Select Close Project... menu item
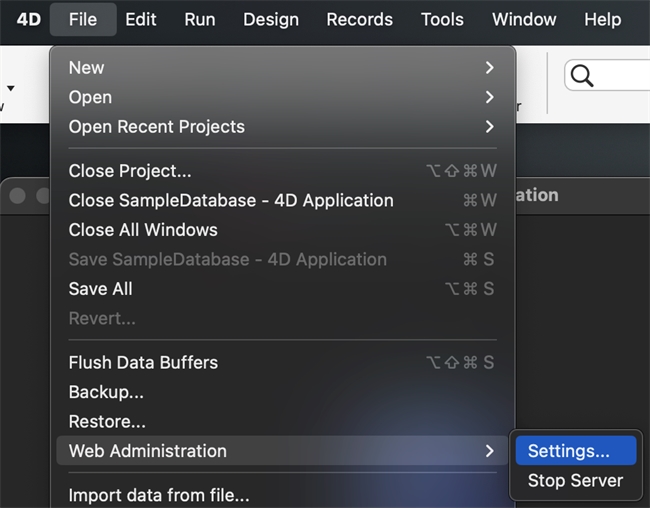The width and height of the screenshot is (650, 509). 130,171
